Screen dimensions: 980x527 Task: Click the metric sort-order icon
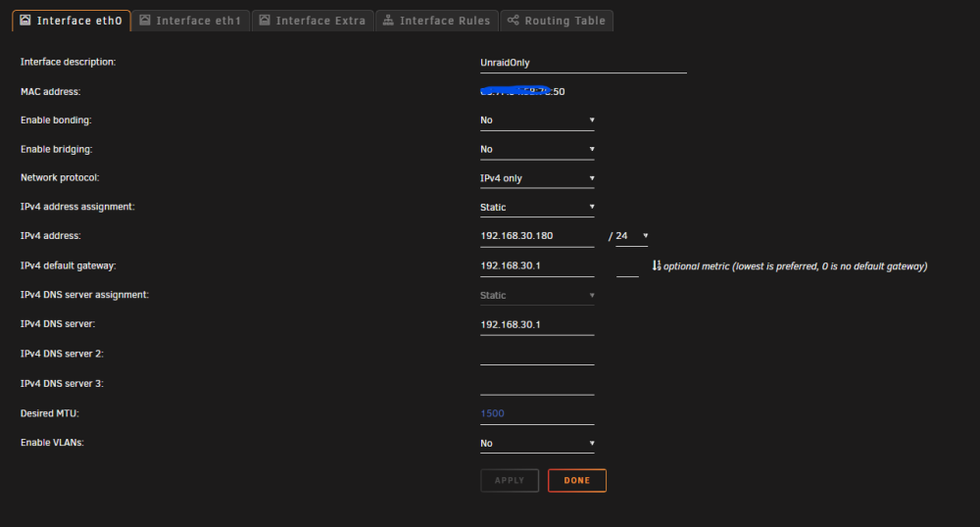coord(657,266)
